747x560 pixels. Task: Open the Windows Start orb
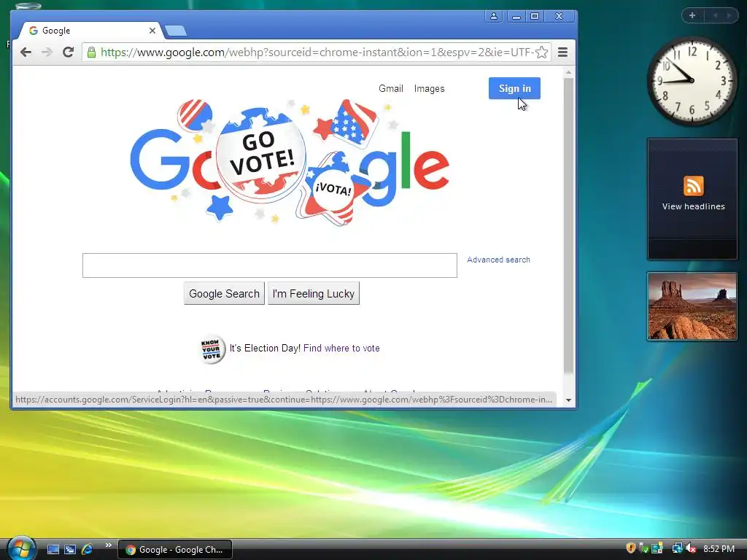coord(20,548)
